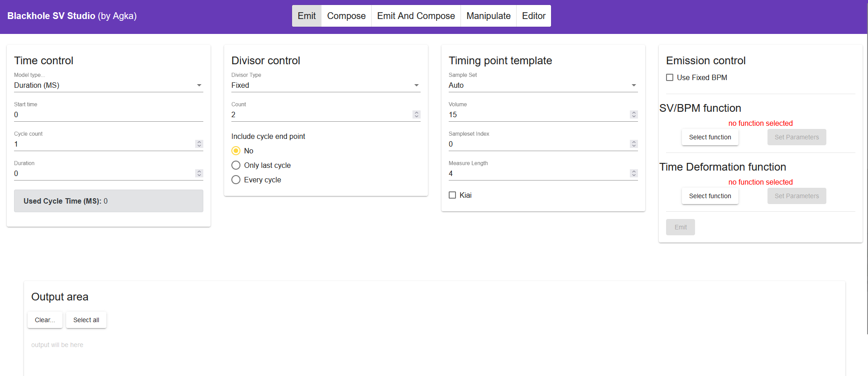Image resolution: width=868 pixels, height=376 pixels.
Task: Expand the Model type dropdown
Action: (x=108, y=85)
